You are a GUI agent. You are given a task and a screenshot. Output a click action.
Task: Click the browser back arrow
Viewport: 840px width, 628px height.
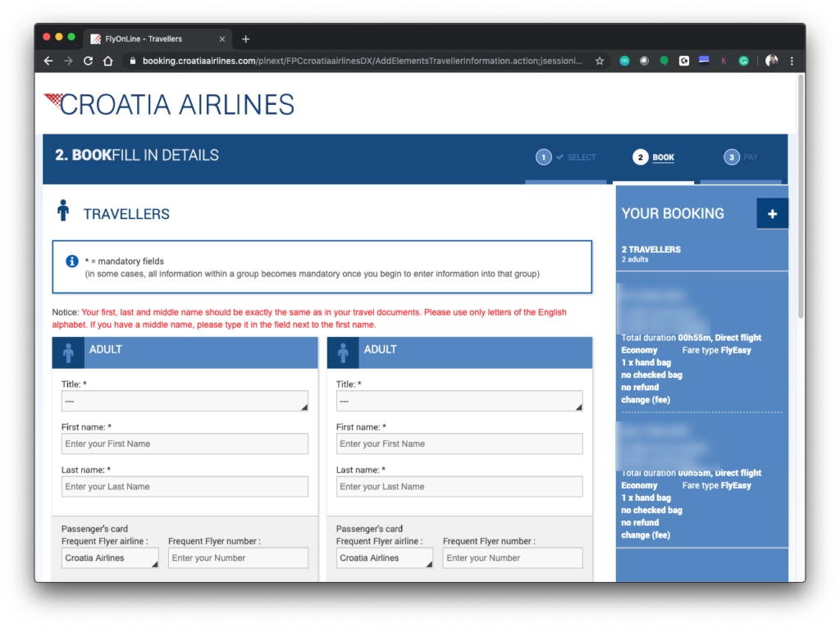point(48,61)
